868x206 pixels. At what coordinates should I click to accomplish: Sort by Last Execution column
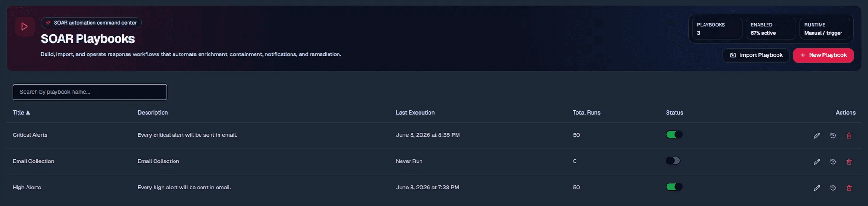(415, 112)
